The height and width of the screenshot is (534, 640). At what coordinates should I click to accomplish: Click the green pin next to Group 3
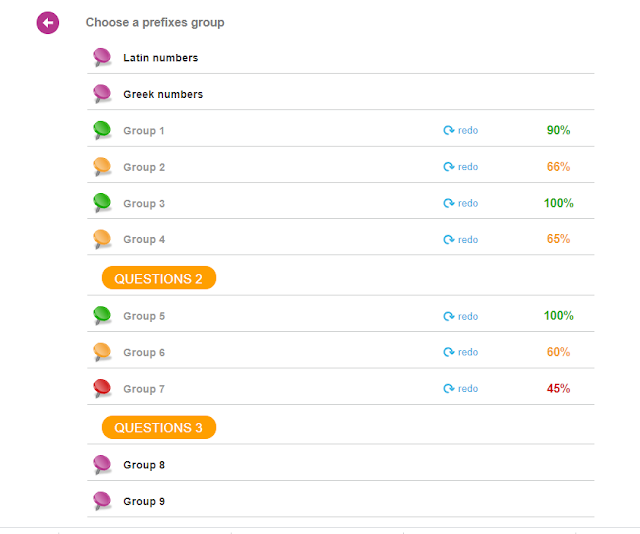(102, 202)
